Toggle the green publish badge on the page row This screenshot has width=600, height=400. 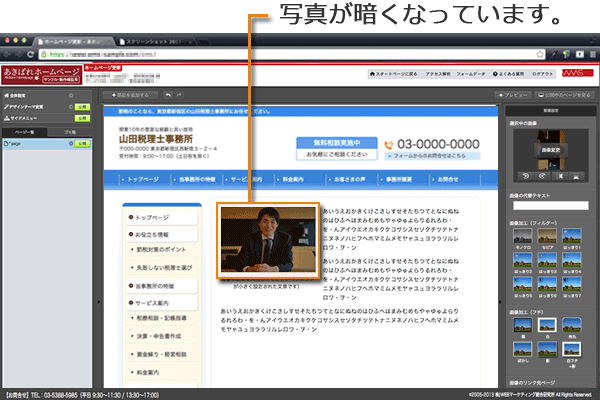[x=82, y=144]
